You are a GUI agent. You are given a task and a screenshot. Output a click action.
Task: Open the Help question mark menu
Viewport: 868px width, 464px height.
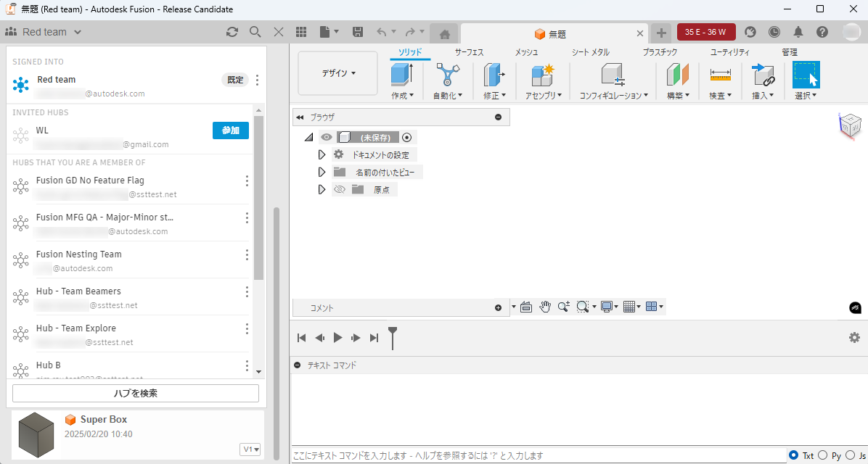tap(822, 32)
